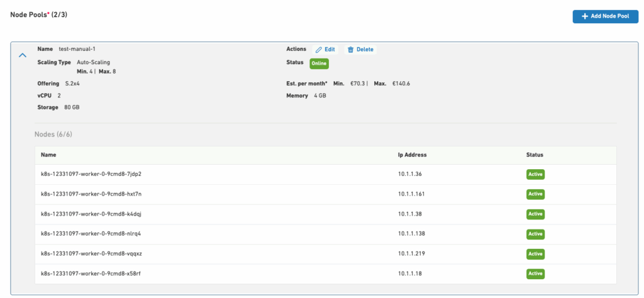Select node ending in vqqxz
The height and width of the screenshot is (298, 644).
point(96,254)
